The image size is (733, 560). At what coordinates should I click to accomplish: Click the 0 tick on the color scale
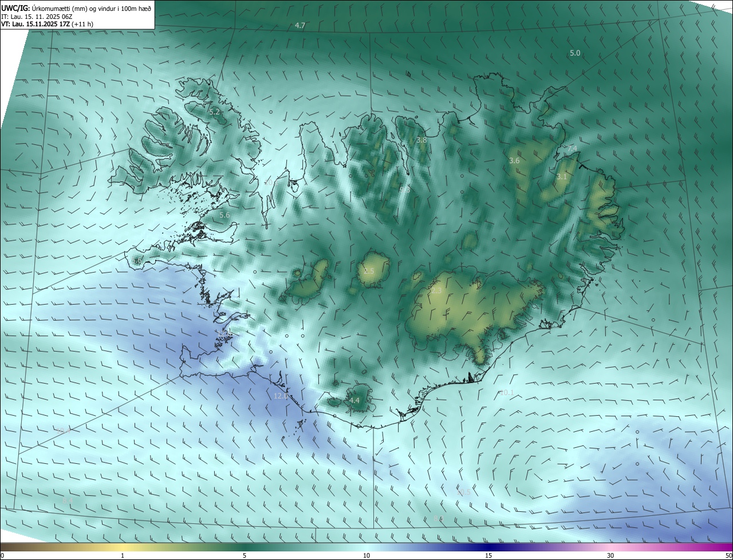[x=2, y=555]
